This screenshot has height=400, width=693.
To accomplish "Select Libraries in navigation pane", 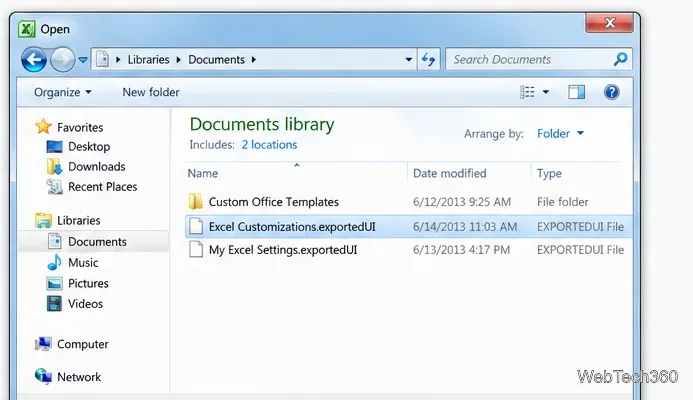I will pos(79,220).
